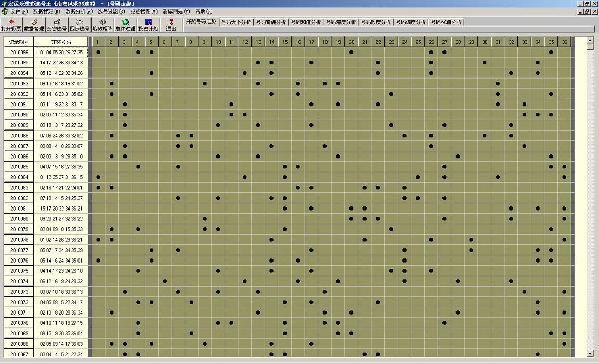Viewport: 599px width, 364px height.
Task: Open the 选号过滤(S) menu
Action: coord(111,11)
